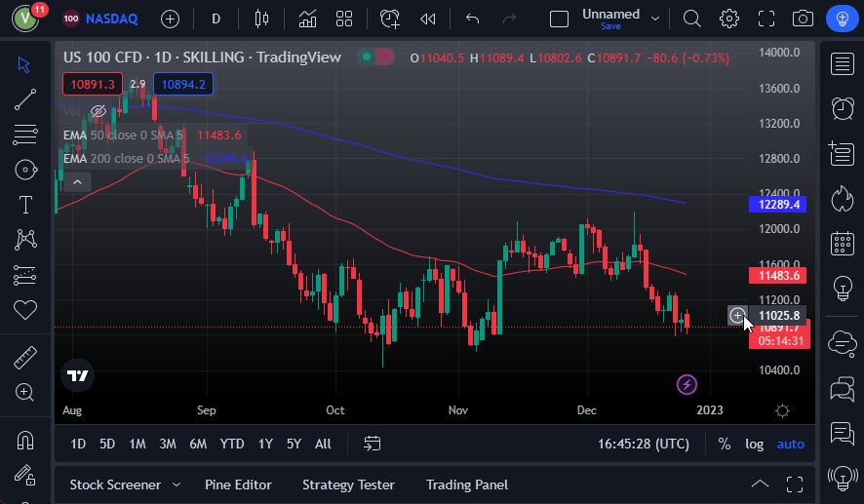Open the Stock Screener dropdown arrow
Viewport: 864px width, 504px height.
[x=177, y=485]
